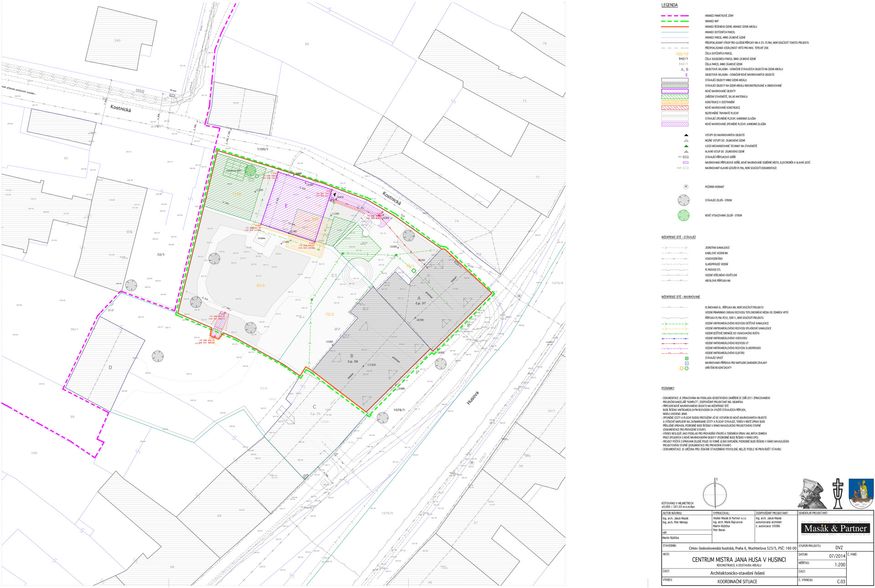Click the Husinec coat of arms
The height and width of the screenshot is (588, 875).
[861, 494]
